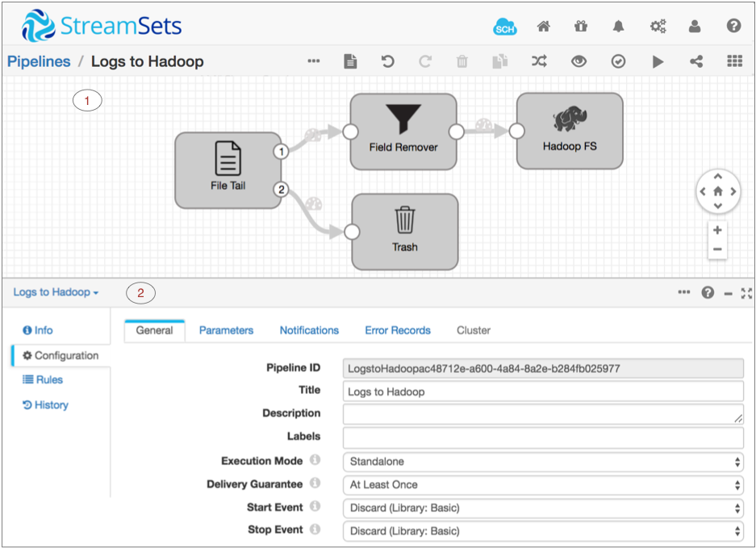The height and width of the screenshot is (549, 756).
Task: Switch to the Parameters tab
Action: point(226,330)
